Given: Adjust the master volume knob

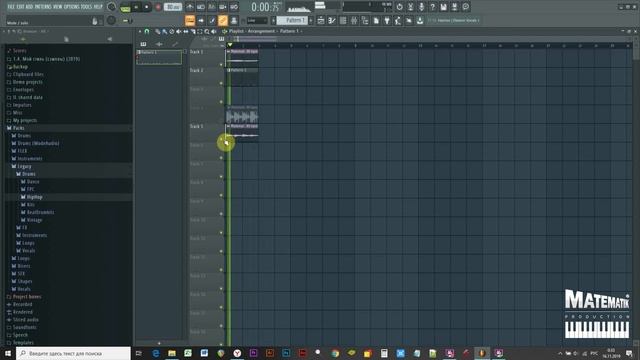Looking at the screenshot, I should tap(111, 7).
